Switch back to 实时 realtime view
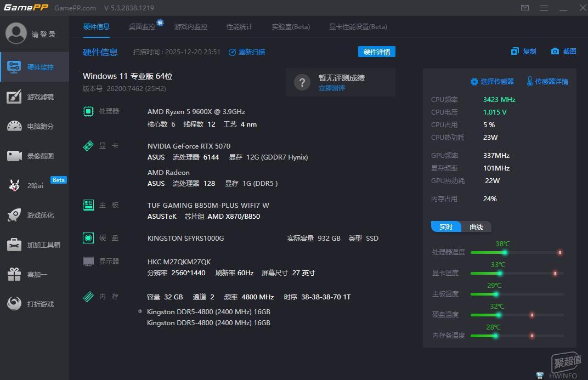Screen dimensions: 588x380 point(445,226)
